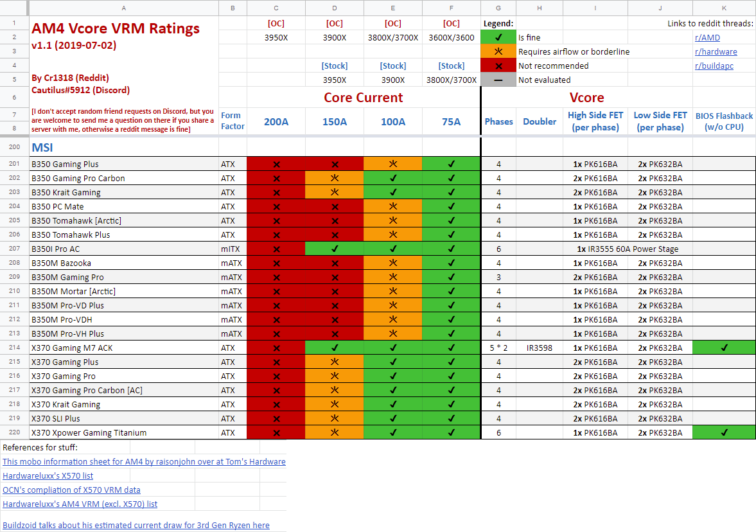Click the 100A orange asterisk for B350 PC Mate

[x=393, y=206]
